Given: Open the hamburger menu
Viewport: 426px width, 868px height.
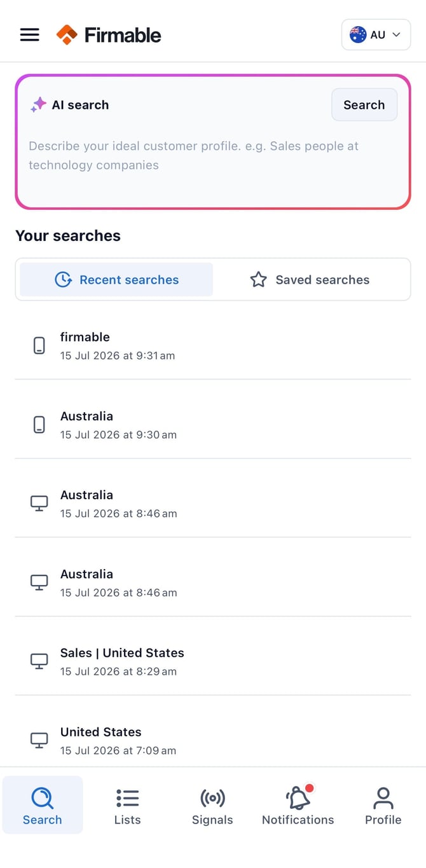Looking at the screenshot, I should (x=30, y=35).
